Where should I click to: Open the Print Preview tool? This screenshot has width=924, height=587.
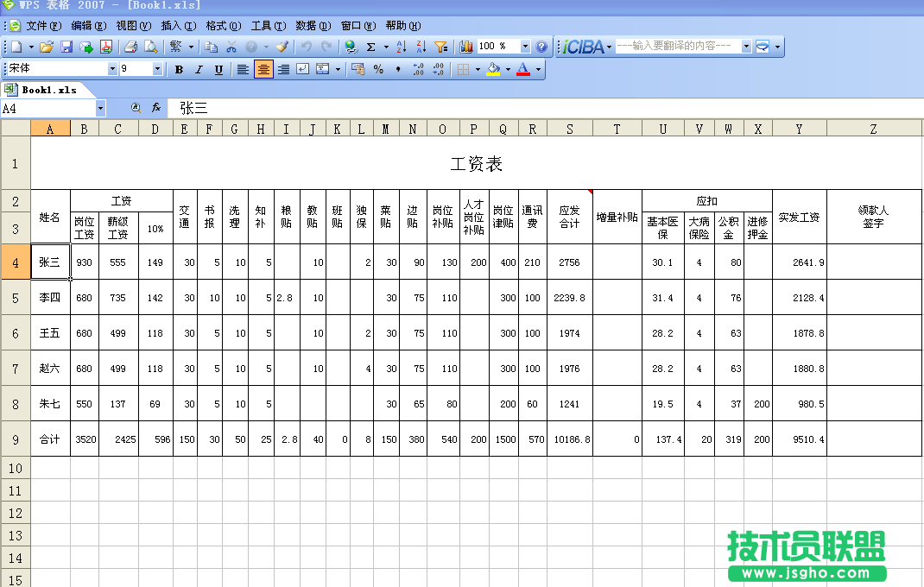tap(149, 47)
